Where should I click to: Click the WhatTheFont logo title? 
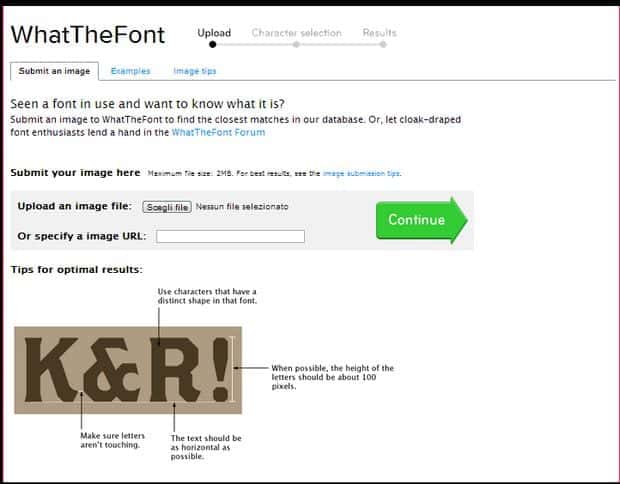(87, 35)
